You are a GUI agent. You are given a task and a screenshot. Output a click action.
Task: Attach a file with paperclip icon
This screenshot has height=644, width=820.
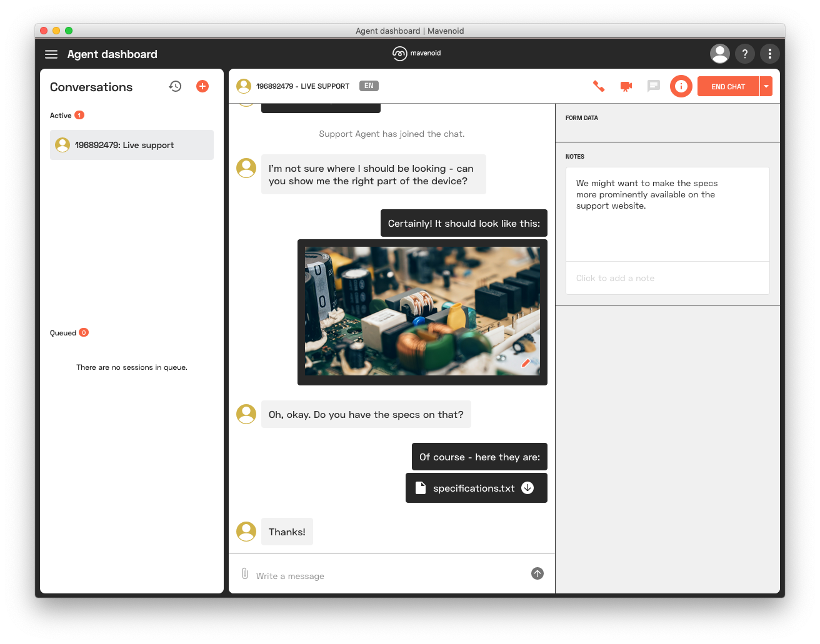(x=245, y=573)
